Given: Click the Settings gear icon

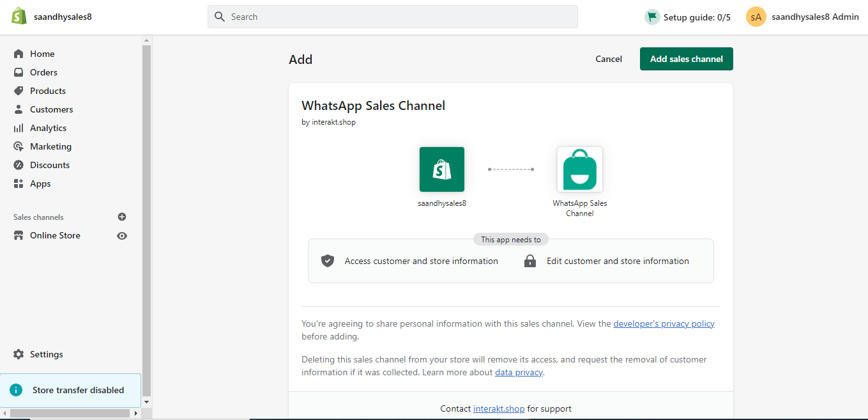Looking at the screenshot, I should (x=19, y=354).
